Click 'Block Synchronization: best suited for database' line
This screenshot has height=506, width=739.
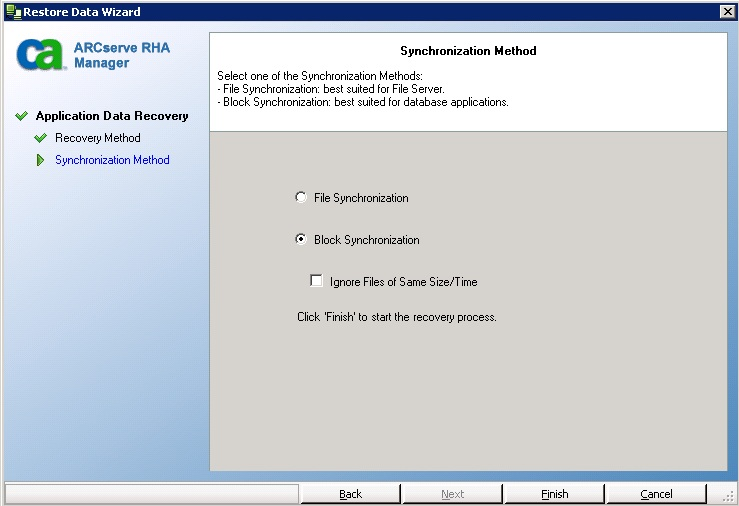point(363,102)
